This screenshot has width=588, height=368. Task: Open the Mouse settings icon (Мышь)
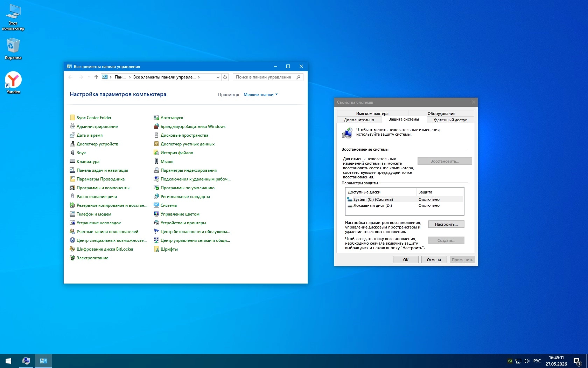click(156, 162)
